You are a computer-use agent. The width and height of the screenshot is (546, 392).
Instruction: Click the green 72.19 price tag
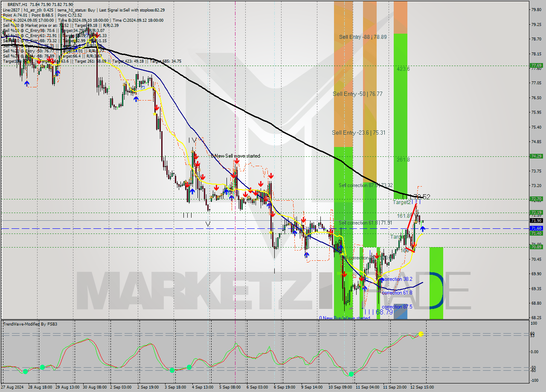pyautogui.click(x=536, y=213)
